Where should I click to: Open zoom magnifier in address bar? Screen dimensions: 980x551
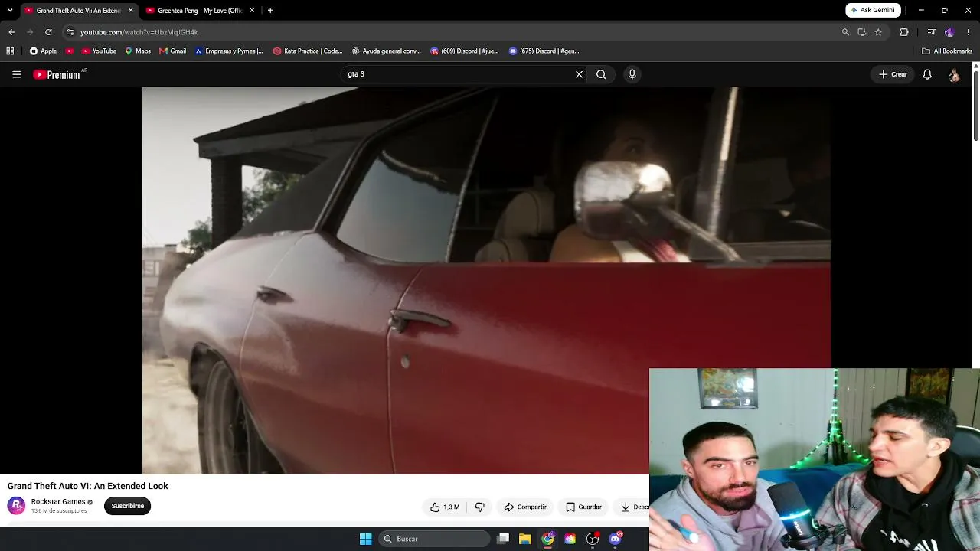[x=845, y=32]
